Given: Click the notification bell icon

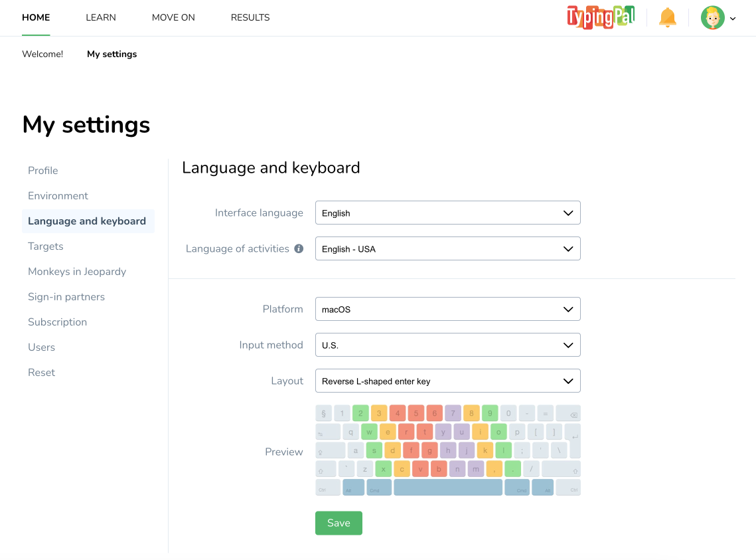Looking at the screenshot, I should point(667,18).
